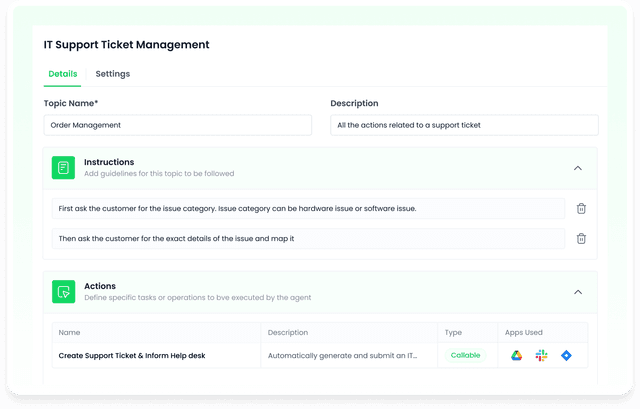Image resolution: width=640 pixels, height=409 pixels.
Task: Click the Apps Used column header
Action: [526, 332]
